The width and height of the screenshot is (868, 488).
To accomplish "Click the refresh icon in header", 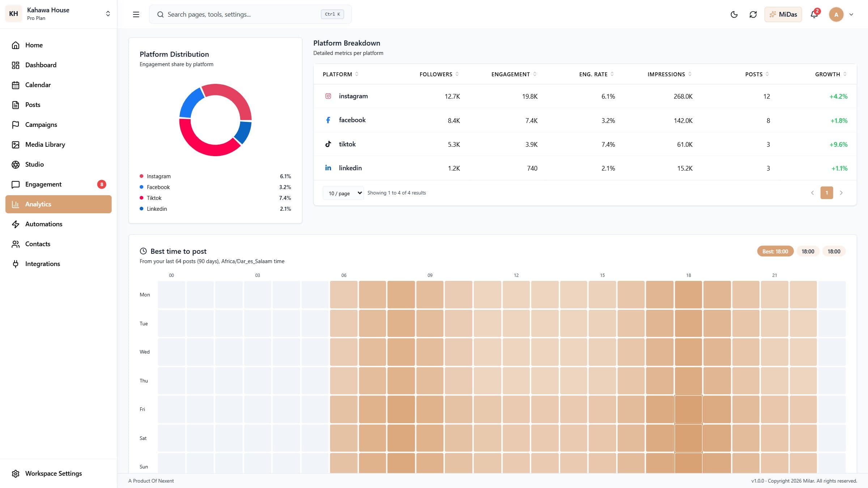I will point(753,14).
